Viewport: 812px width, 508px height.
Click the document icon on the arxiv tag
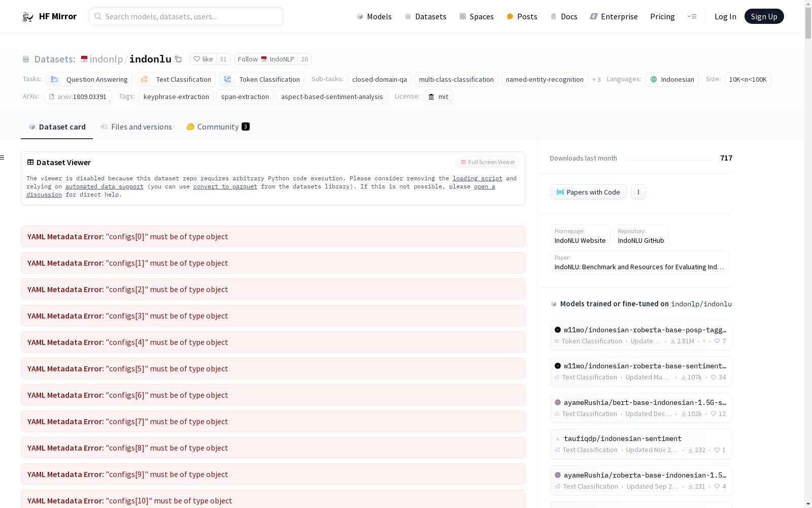coord(51,97)
